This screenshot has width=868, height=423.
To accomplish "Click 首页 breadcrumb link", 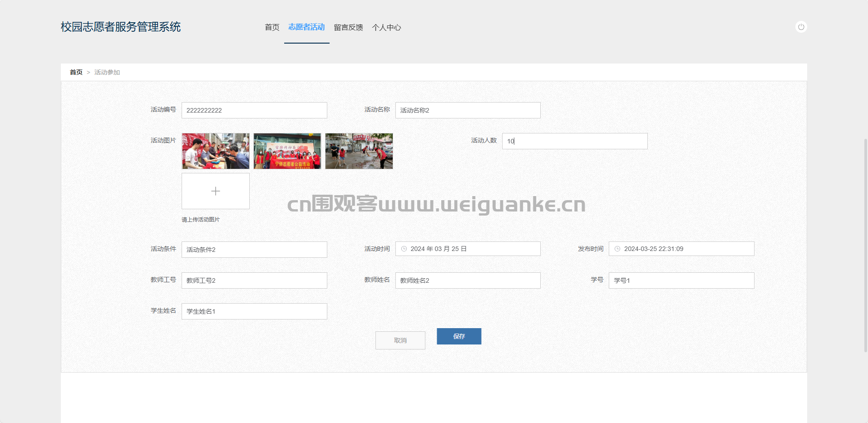I will [76, 72].
